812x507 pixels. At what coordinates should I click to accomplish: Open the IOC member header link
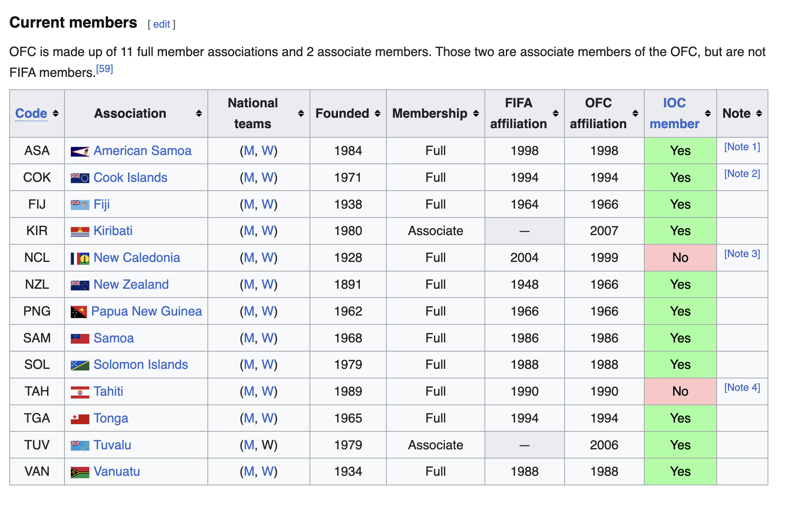tap(674, 114)
